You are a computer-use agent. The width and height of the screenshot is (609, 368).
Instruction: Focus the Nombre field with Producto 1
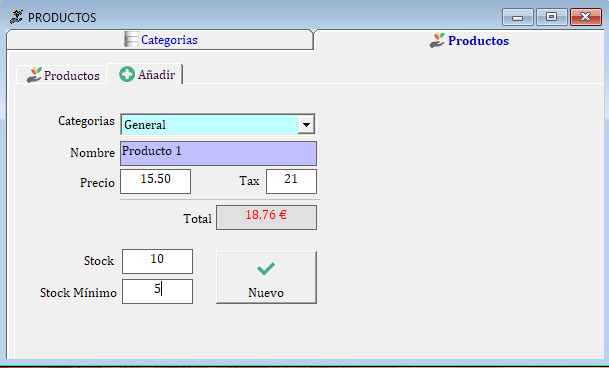click(x=218, y=153)
